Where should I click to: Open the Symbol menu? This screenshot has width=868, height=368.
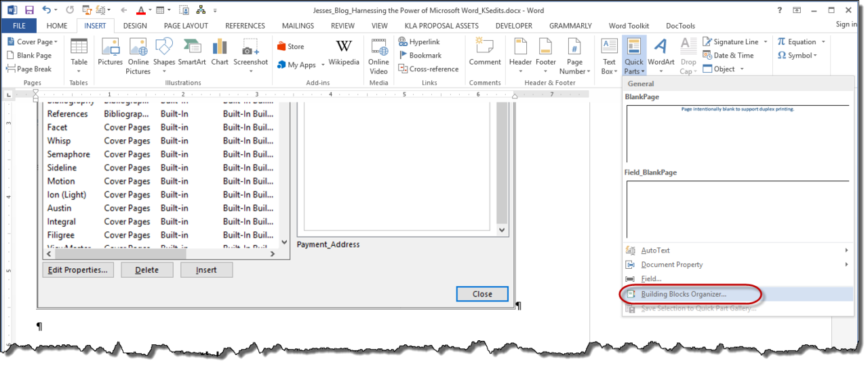click(797, 55)
